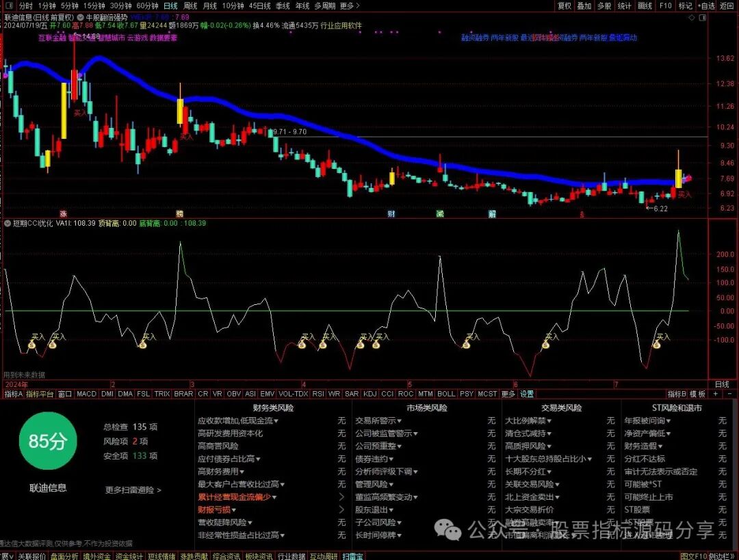Select KDJ indicator
Viewport: 739px width, 560px height.
370,394
